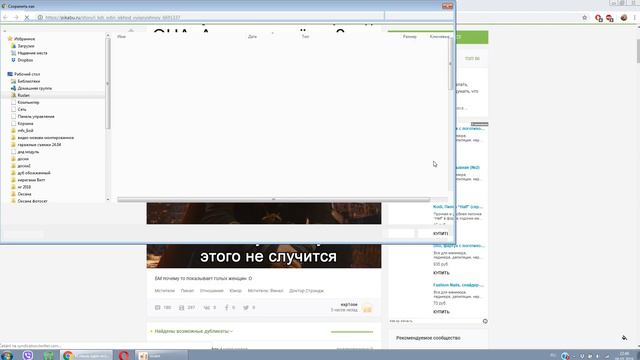Click the second red extension icon in Chrome
640x360 pixels.
coord(610,18)
